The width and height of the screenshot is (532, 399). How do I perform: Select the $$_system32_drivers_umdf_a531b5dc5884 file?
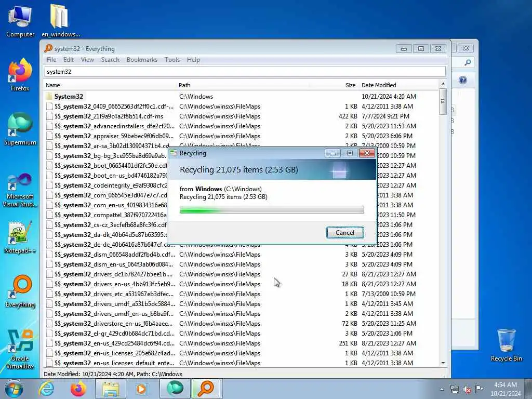[x=241, y=303]
